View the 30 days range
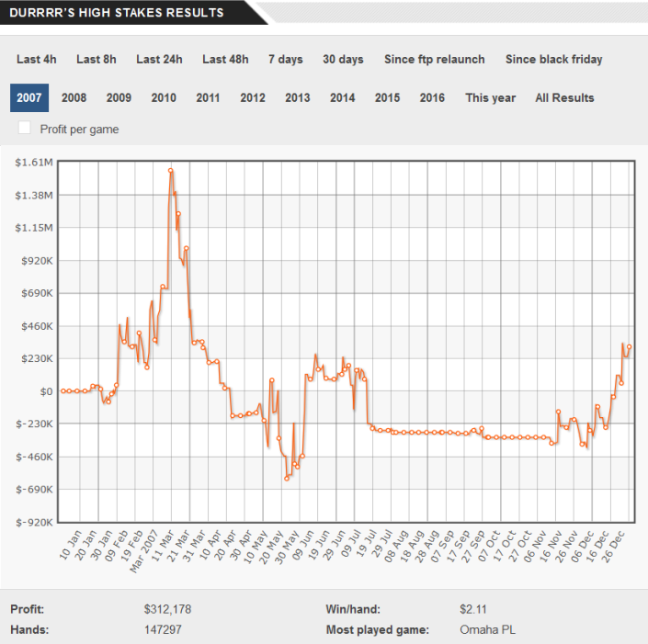The height and width of the screenshot is (644, 648). 343,59
